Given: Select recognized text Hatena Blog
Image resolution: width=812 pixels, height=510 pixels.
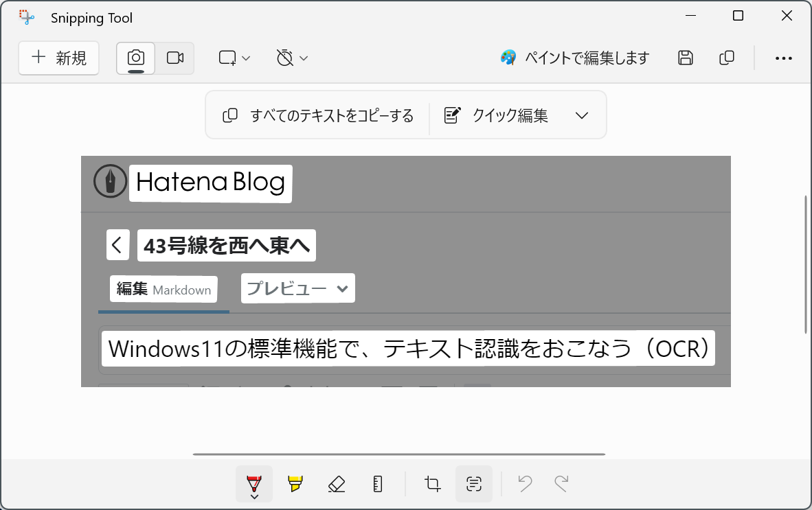Looking at the screenshot, I should point(211,183).
